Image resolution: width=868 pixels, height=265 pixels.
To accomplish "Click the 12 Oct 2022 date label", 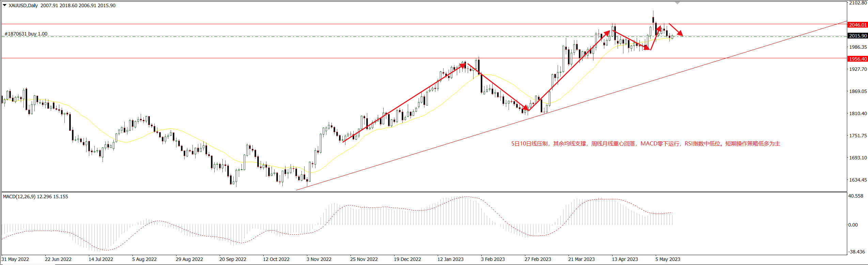I will pyautogui.click(x=276, y=259).
